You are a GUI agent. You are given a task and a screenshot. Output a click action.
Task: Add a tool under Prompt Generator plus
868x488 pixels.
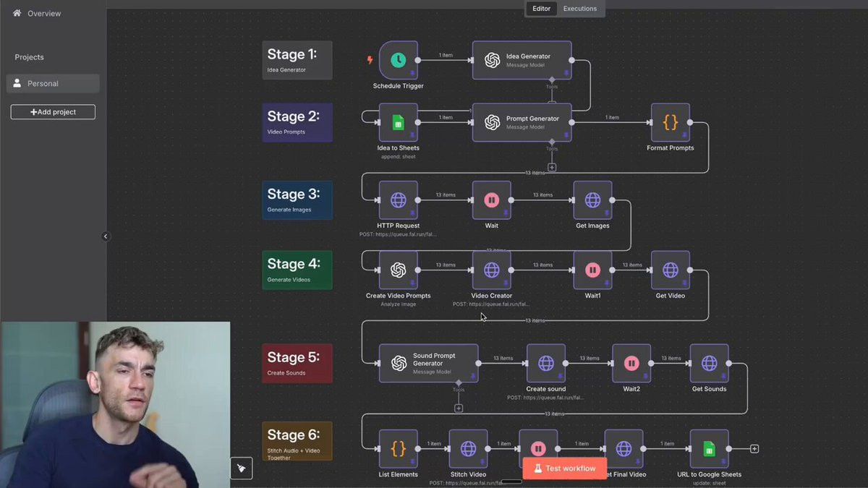coord(552,167)
